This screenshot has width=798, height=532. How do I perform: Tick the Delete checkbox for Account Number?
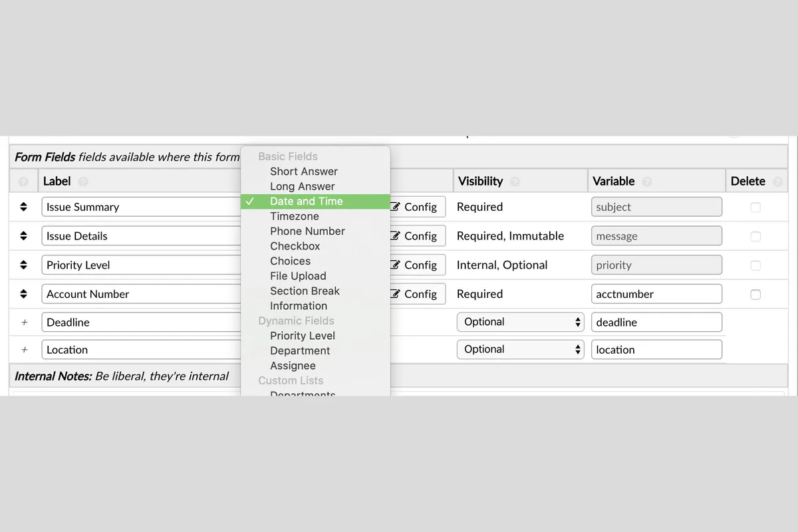(755, 295)
